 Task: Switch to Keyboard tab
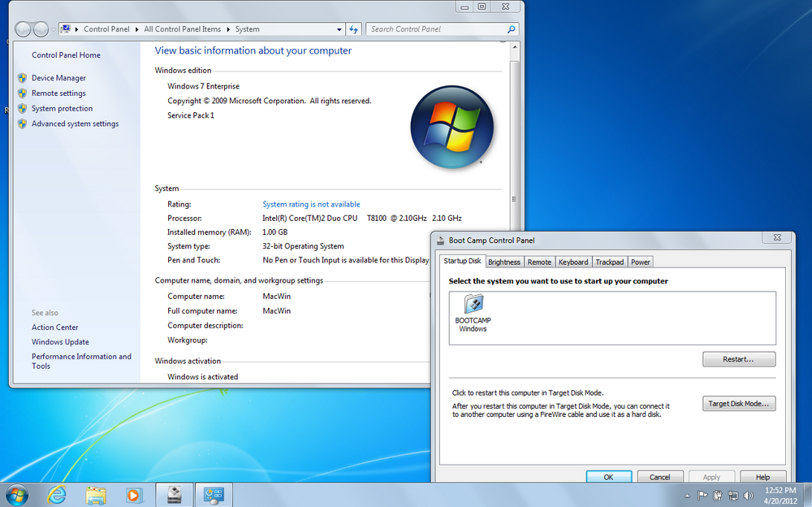573,262
